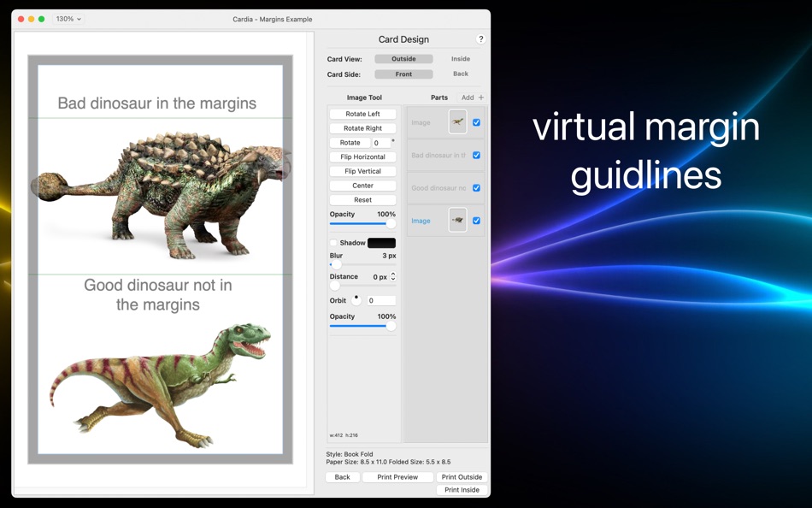Click the shadow Opacity slider handle
The height and width of the screenshot is (508, 812).
pyautogui.click(x=391, y=326)
